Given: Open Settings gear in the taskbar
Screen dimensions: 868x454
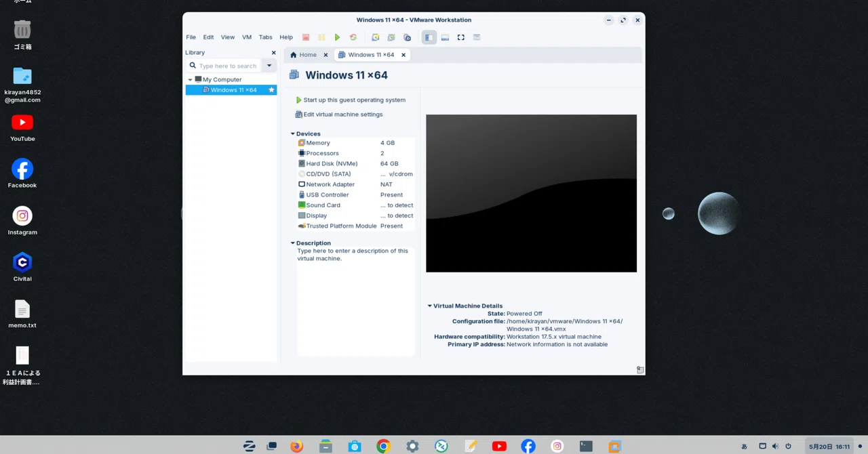Looking at the screenshot, I should [412, 446].
